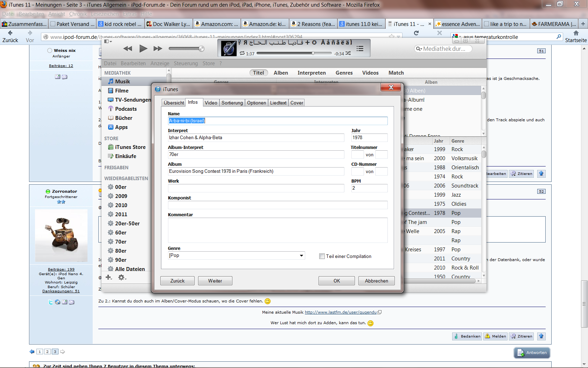This screenshot has height=368, width=588.
Task: Click the Firefox Startseite home icon
Action: 576,33
